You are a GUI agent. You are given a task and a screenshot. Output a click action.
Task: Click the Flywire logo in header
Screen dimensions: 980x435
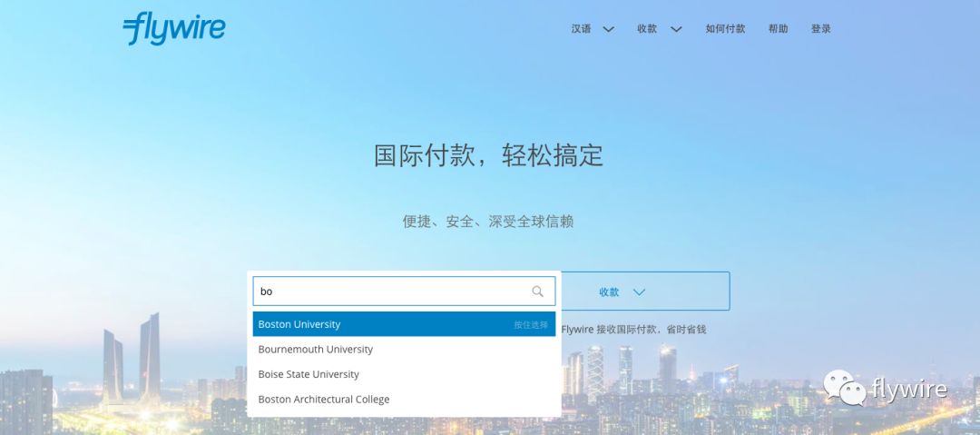pyautogui.click(x=173, y=29)
